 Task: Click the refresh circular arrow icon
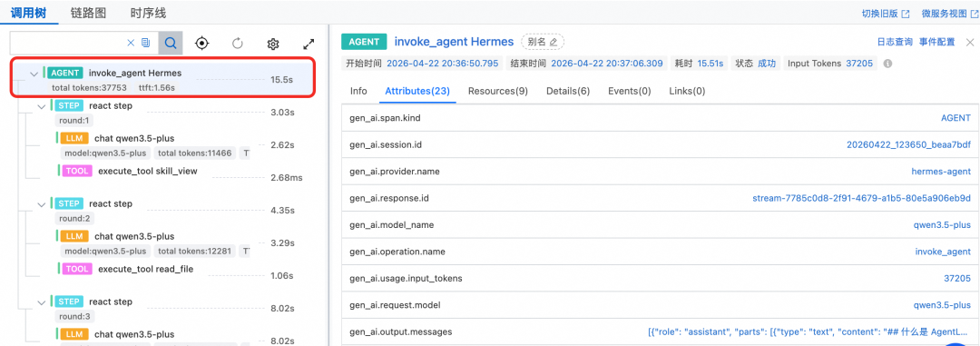pos(238,44)
